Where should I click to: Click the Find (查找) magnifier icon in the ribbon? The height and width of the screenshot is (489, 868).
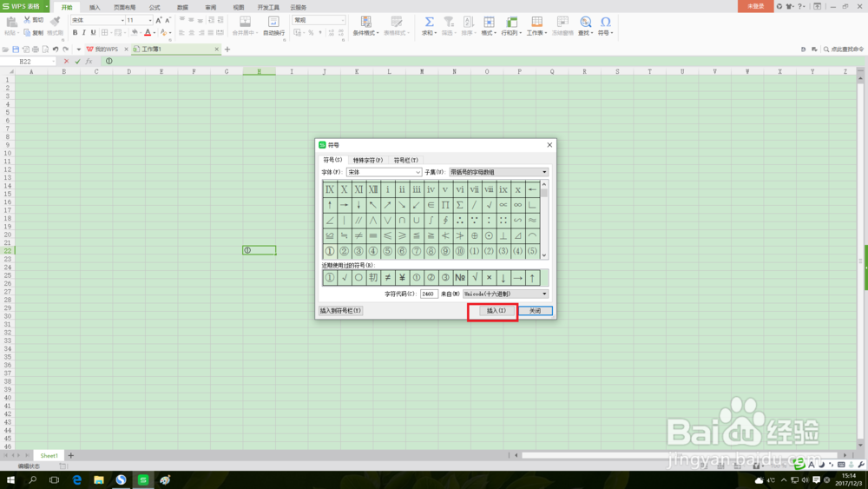585,23
